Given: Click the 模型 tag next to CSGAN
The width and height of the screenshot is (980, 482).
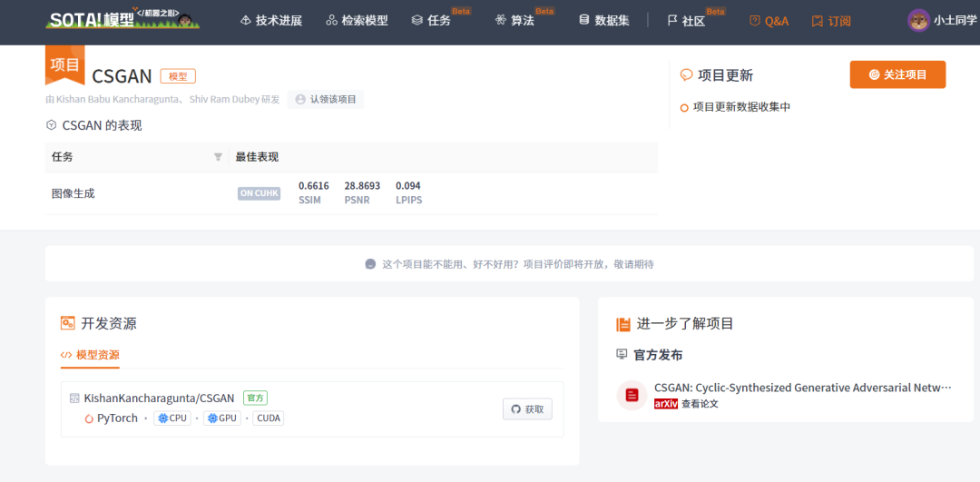Looking at the screenshot, I should (178, 76).
